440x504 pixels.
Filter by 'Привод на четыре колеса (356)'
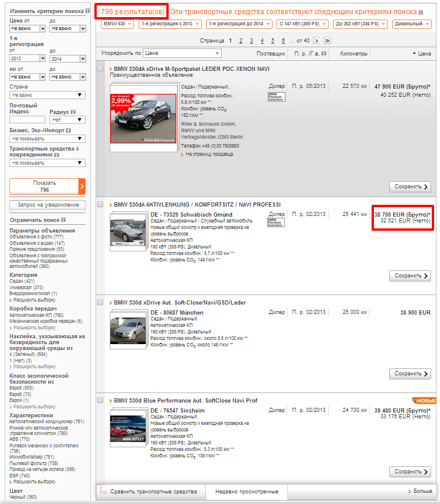42,469
